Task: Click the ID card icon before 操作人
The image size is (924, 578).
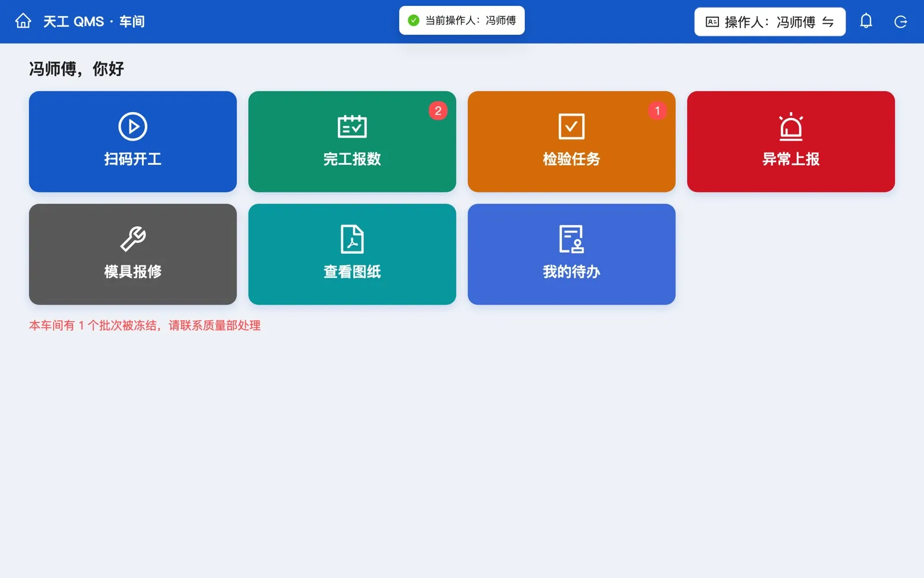Action: (x=712, y=22)
